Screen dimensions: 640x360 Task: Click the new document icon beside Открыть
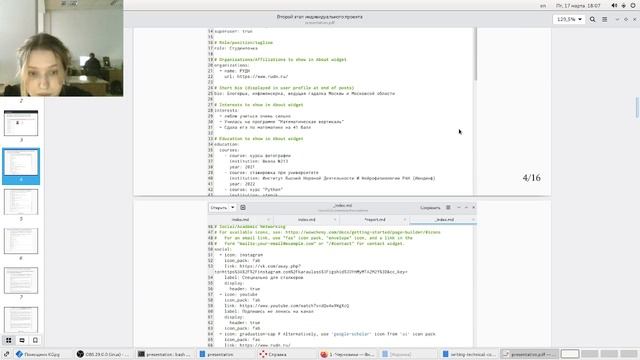point(243,208)
